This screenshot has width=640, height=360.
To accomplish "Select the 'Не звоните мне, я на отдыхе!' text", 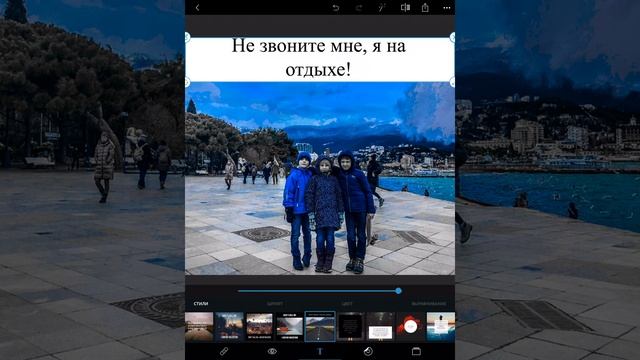I will (319, 58).
